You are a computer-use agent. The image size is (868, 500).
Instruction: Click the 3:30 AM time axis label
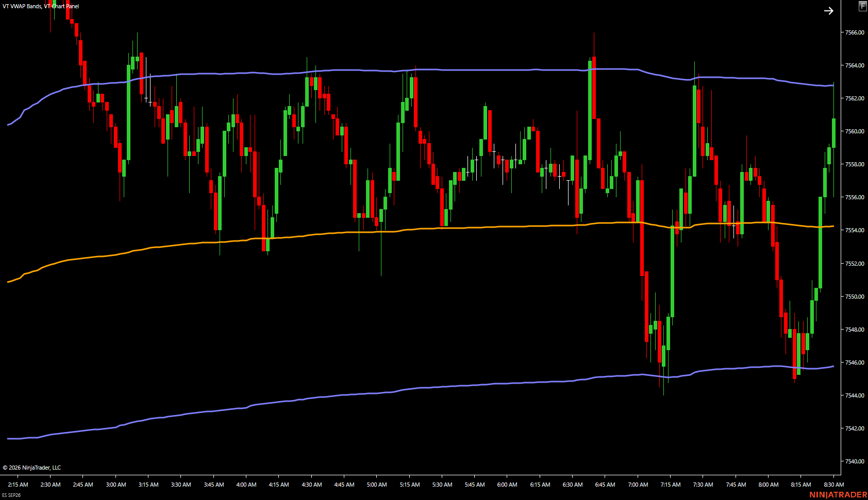click(x=181, y=485)
